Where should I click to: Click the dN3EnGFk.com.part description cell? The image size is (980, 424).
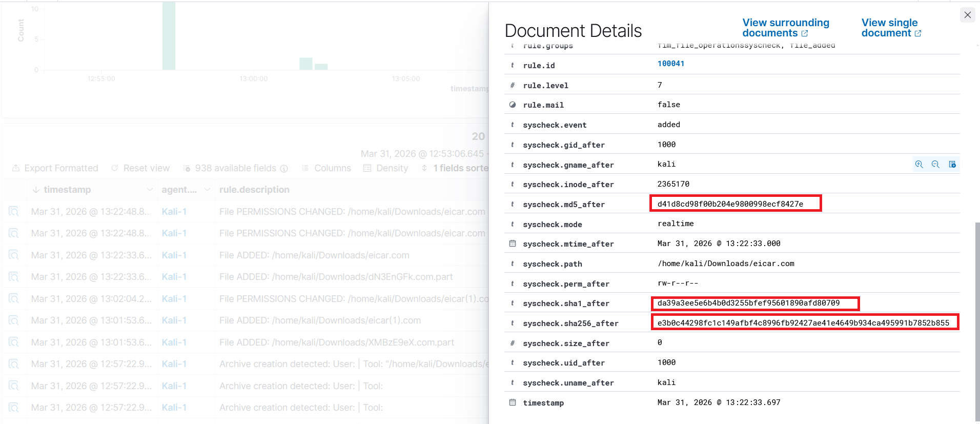coord(336,277)
